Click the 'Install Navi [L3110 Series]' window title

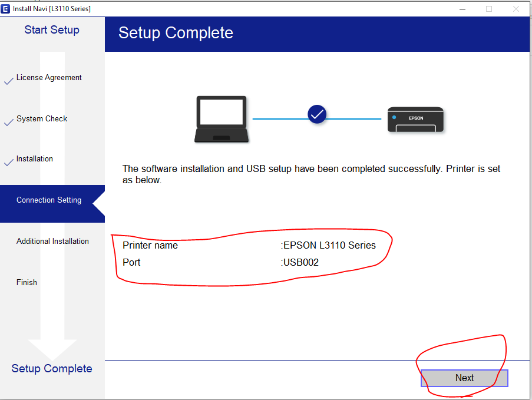coord(52,9)
